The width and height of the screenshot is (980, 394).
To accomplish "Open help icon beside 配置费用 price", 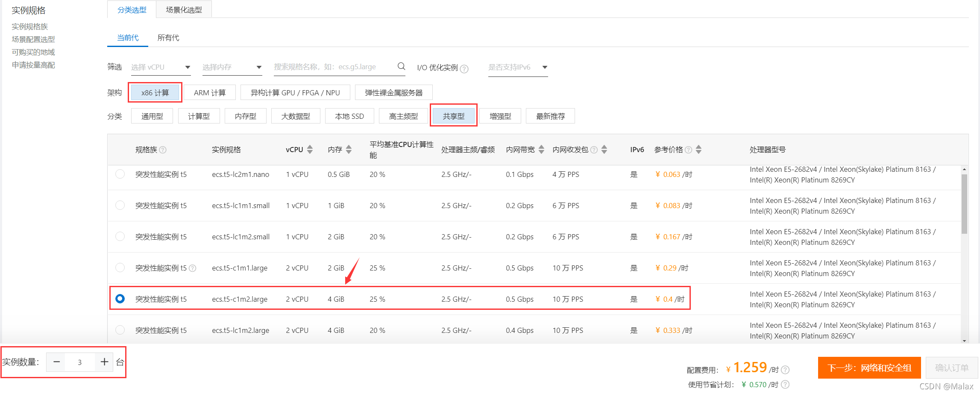I will click(785, 370).
